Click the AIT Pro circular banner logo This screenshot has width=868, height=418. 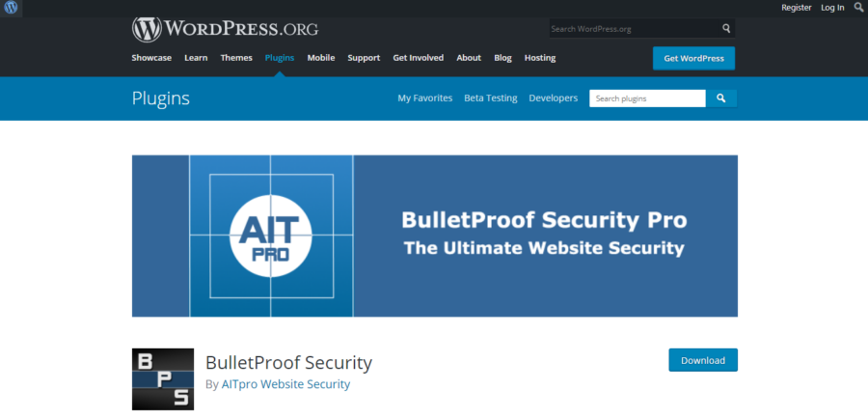tap(271, 236)
